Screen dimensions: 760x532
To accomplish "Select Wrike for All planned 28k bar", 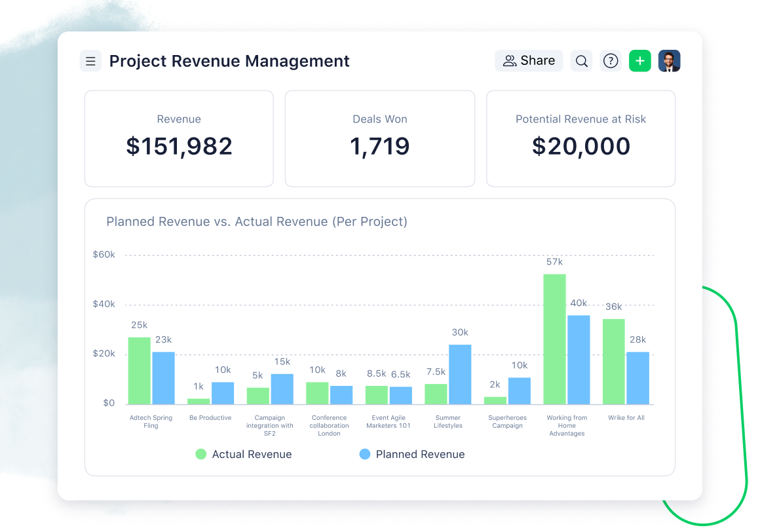I will tap(637, 378).
